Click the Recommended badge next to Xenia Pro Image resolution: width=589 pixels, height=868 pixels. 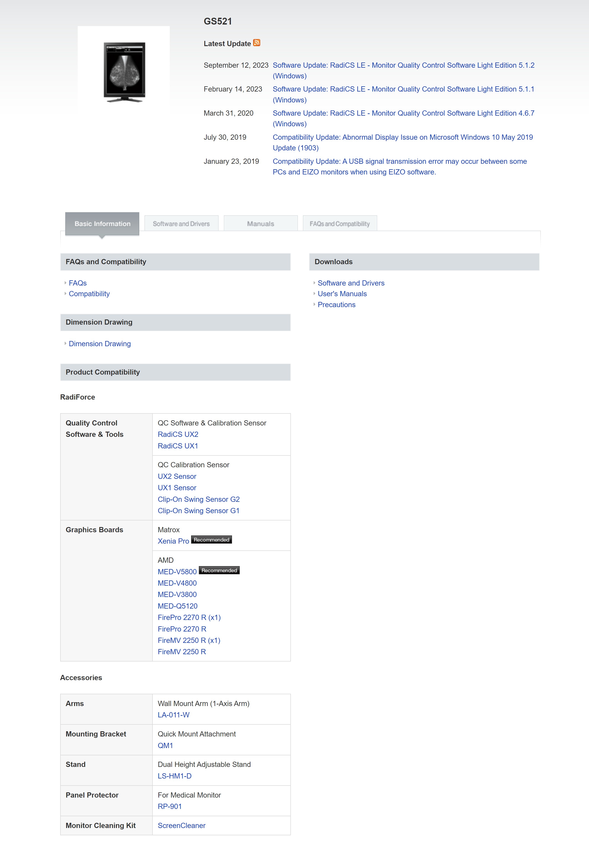pos(211,540)
